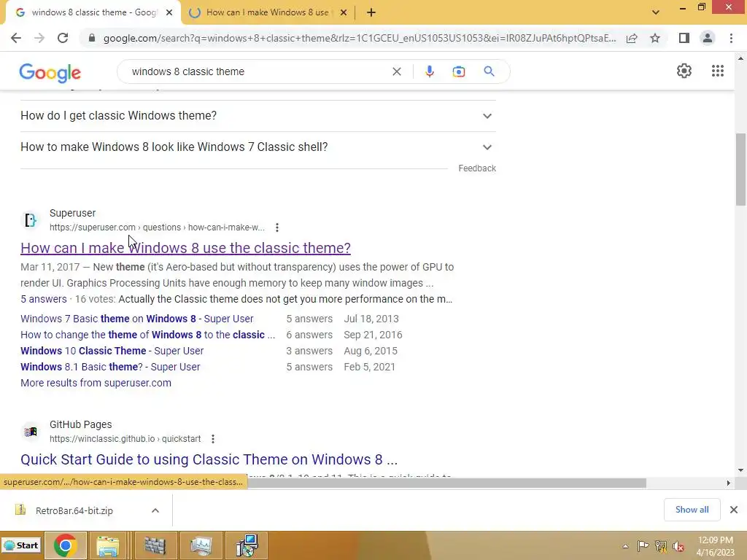Screen dimensions: 747x560
Task: Open Google apps grid
Action: click(x=718, y=71)
